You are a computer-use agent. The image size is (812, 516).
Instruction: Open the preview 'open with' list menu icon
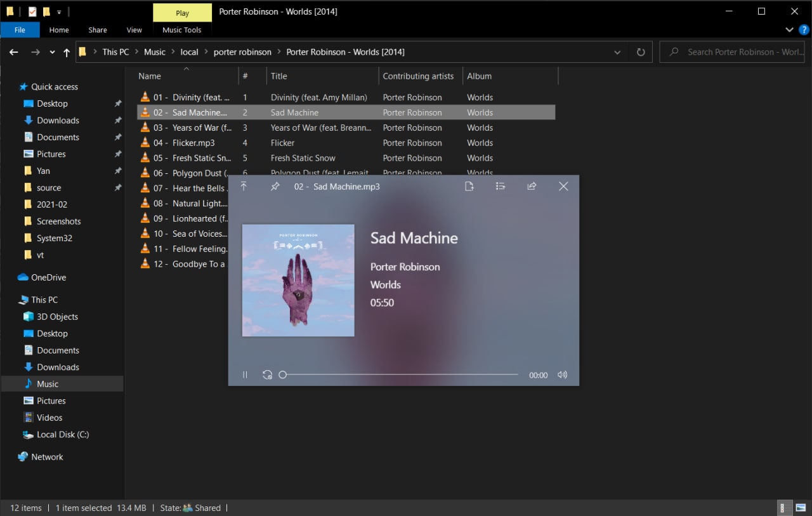click(501, 187)
